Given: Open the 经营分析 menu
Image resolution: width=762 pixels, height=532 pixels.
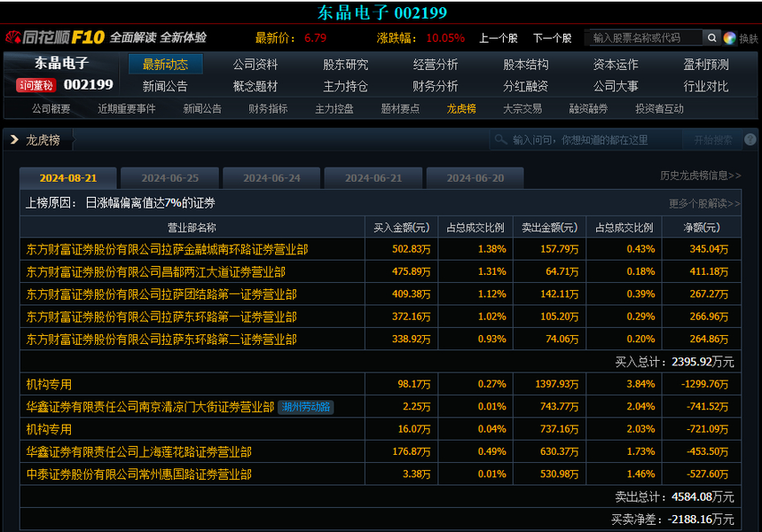Looking at the screenshot, I should (436, 65).
